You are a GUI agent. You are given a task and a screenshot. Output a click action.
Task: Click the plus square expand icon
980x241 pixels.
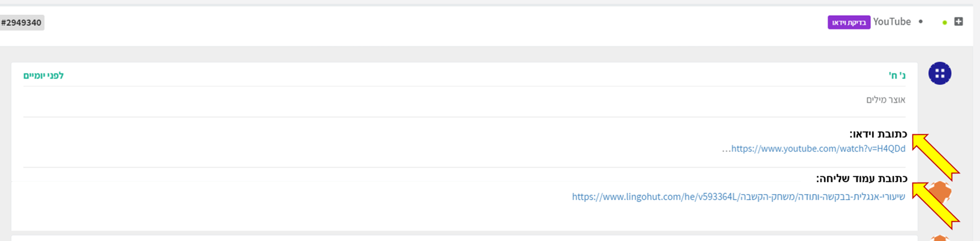[958, 22]
